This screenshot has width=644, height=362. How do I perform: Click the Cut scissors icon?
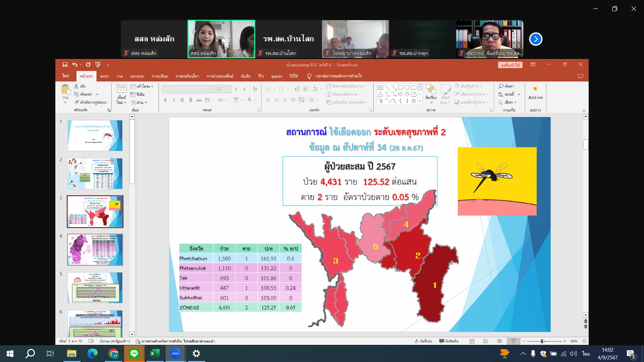[76, 86]
